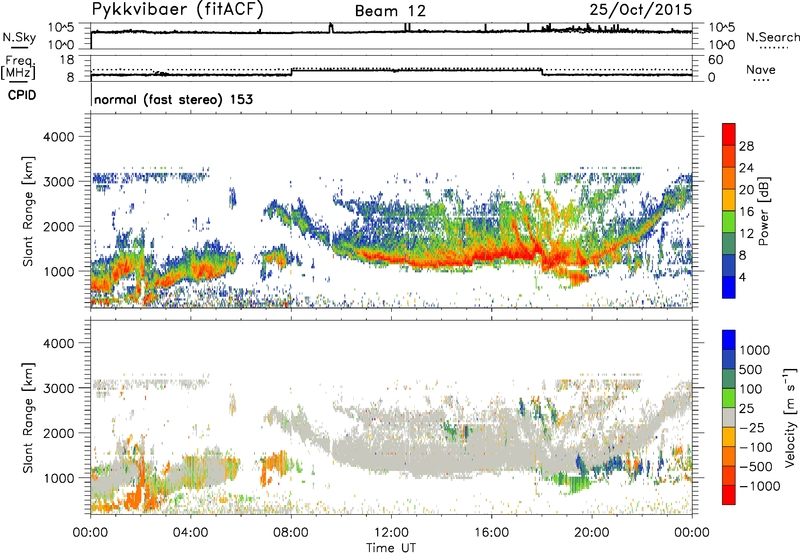Click the red top of power colorbar
The height and width of the screenshot is (554, 800).
click(x=729, y=134)
